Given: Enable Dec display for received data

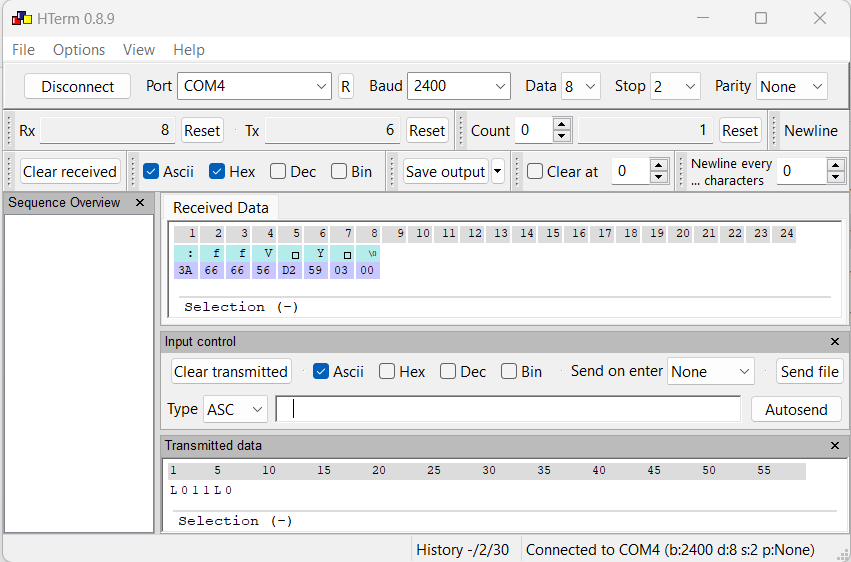Looking at the screenshot, I should pos(278,171).
